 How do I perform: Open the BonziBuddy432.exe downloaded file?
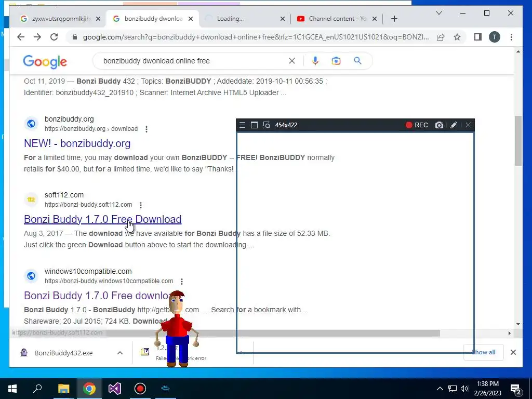pos(63,353)
